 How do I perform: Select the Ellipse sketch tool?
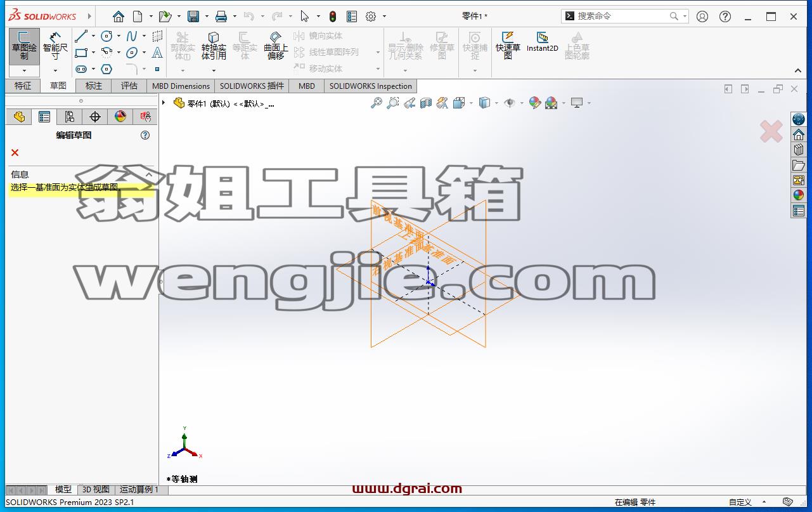[x=132, y=53]
